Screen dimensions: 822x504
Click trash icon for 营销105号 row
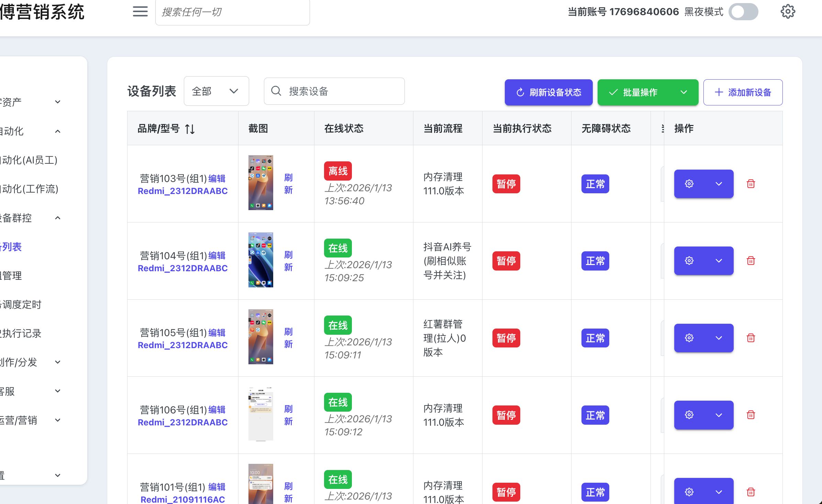(x=751, y=338)
